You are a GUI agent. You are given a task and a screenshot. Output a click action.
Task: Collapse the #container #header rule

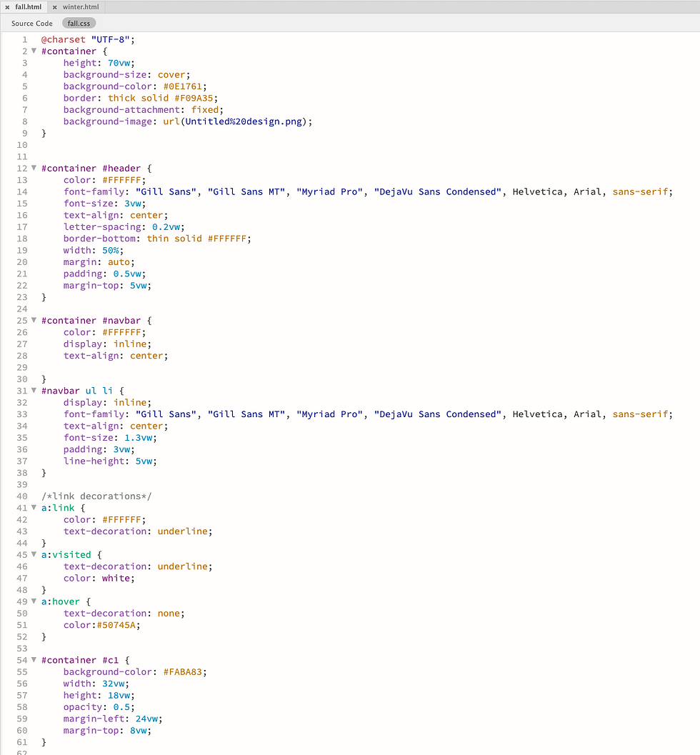point(34,168)
